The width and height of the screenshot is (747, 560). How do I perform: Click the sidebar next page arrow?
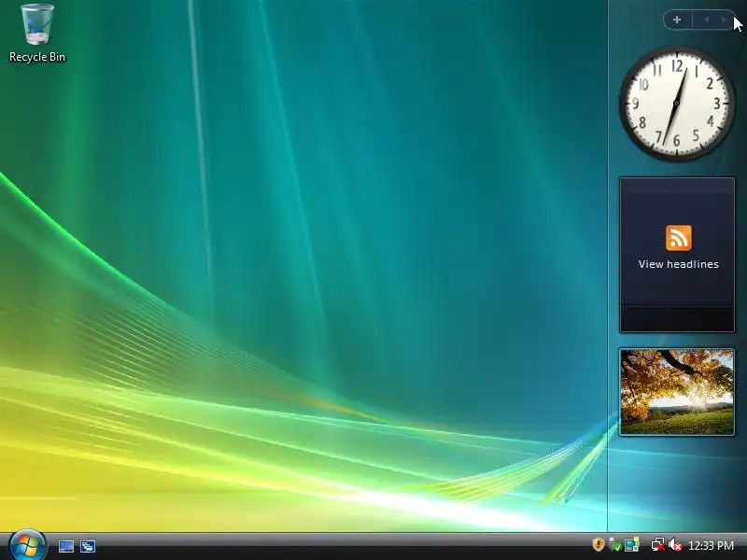[725, 20]
